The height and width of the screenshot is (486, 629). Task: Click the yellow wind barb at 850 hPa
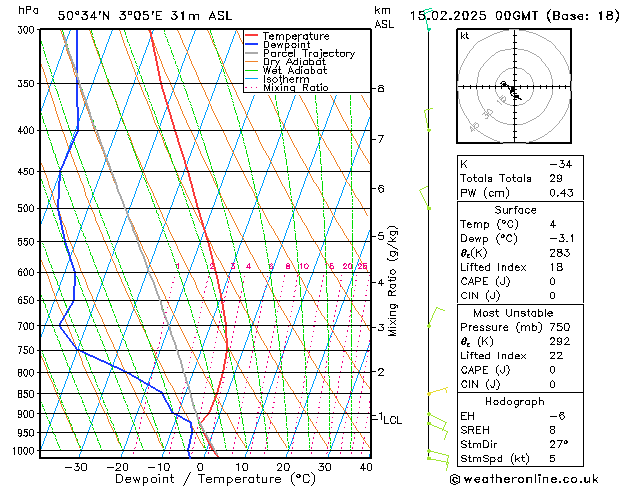pyautogui.click(x=437, y=391)
